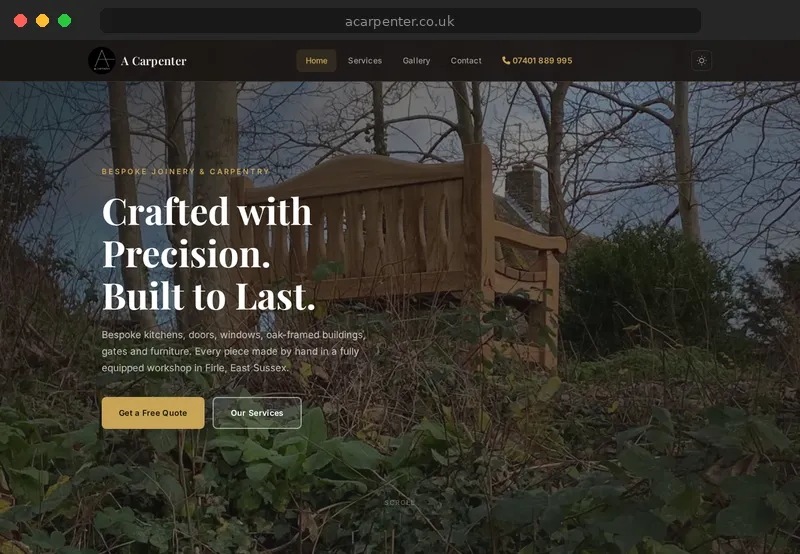Open the Home nav tab

click(x=316, y=61)
